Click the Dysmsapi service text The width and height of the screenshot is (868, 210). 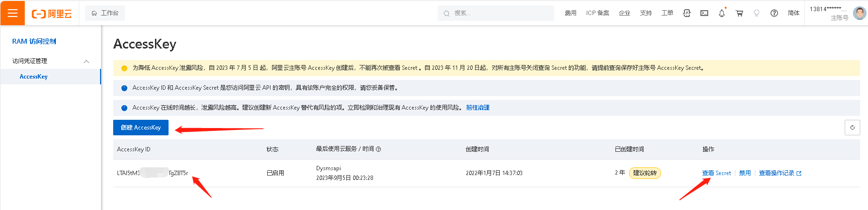click(328, 168)
